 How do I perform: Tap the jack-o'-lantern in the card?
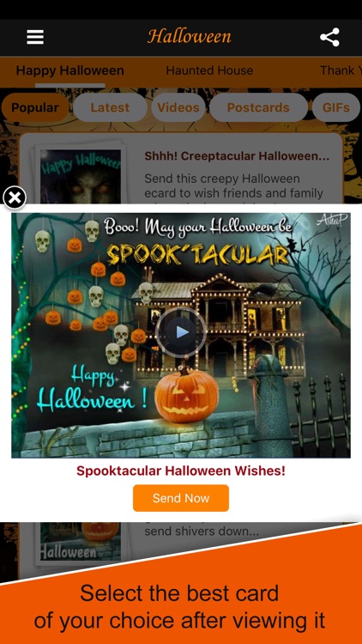tap(187, 395)
